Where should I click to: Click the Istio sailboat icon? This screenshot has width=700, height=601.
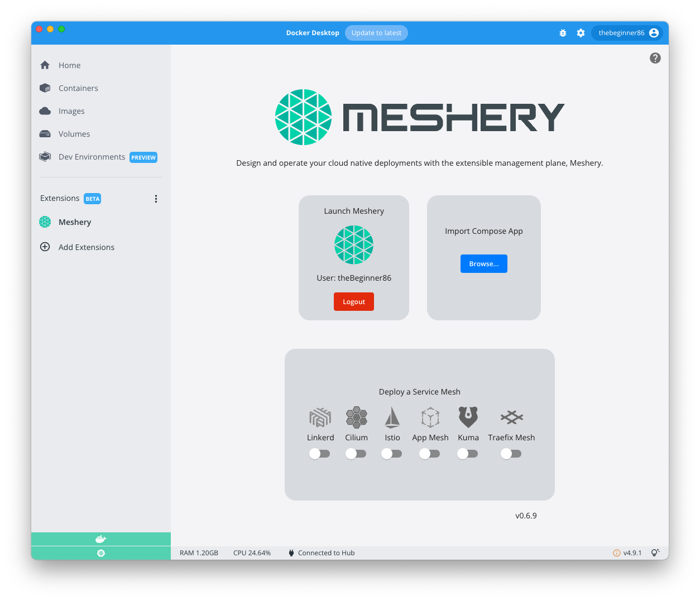[392, 417]
